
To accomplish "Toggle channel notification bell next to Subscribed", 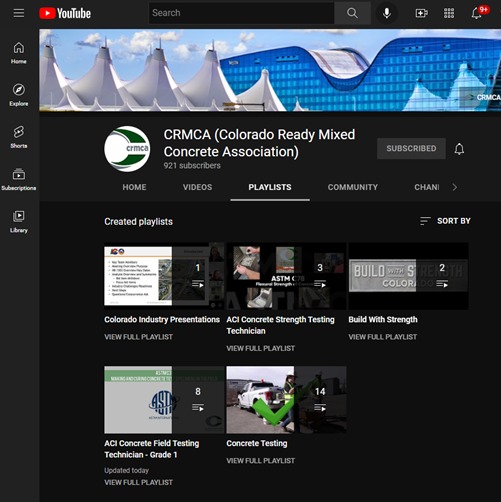I will click(459, 149).
